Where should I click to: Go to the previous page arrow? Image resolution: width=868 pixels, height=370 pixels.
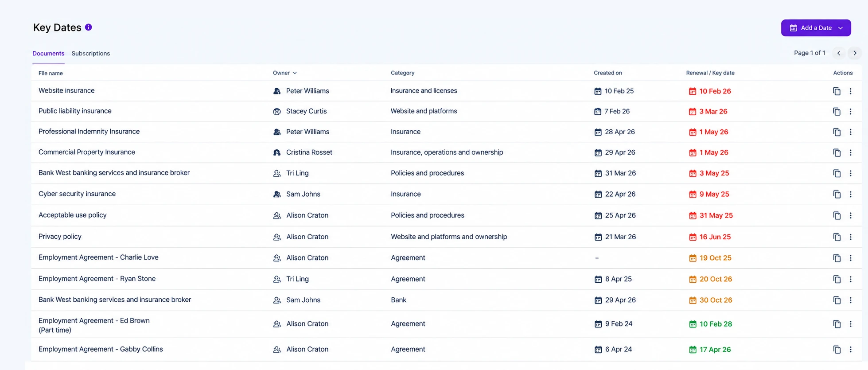tap(838, 53)
